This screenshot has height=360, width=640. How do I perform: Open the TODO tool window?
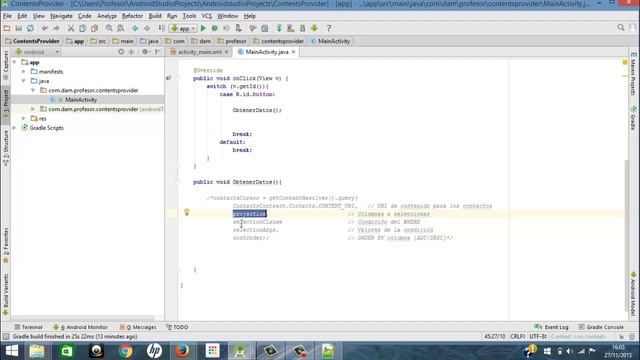(177, 327)
